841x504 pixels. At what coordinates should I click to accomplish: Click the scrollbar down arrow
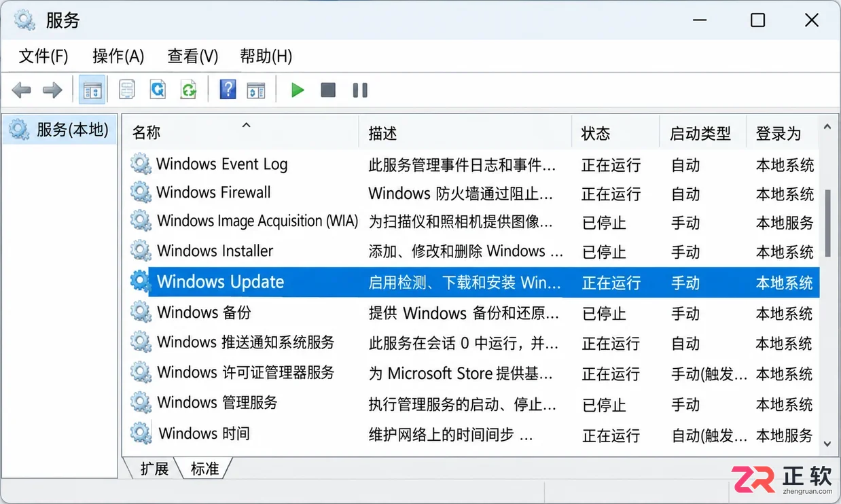827,444
